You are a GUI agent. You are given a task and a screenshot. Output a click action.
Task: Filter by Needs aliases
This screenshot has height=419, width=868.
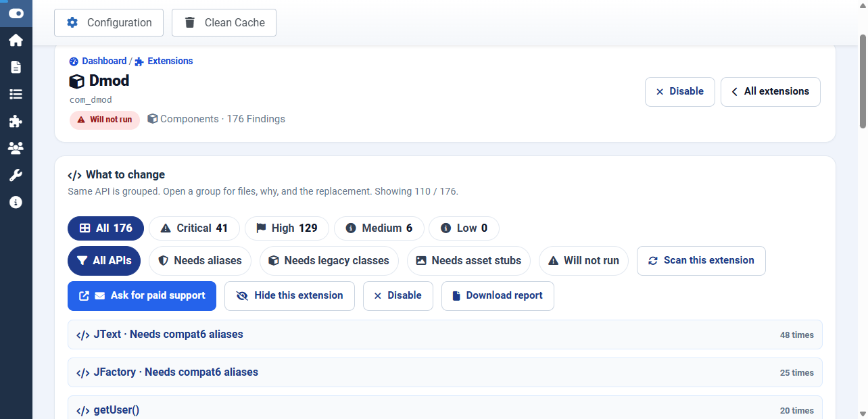click(199, 261)
